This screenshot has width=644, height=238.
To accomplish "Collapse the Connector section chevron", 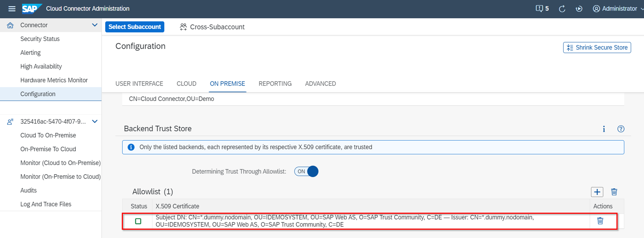I will pos(94,25).
